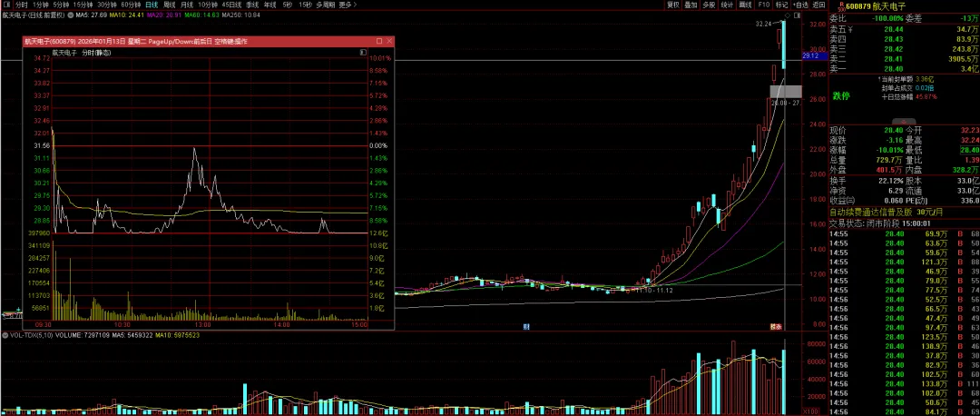The width and height of the screenshot is (980, 416).
Task: Open the 多周期 multi-period view
Action: point(325,5)
